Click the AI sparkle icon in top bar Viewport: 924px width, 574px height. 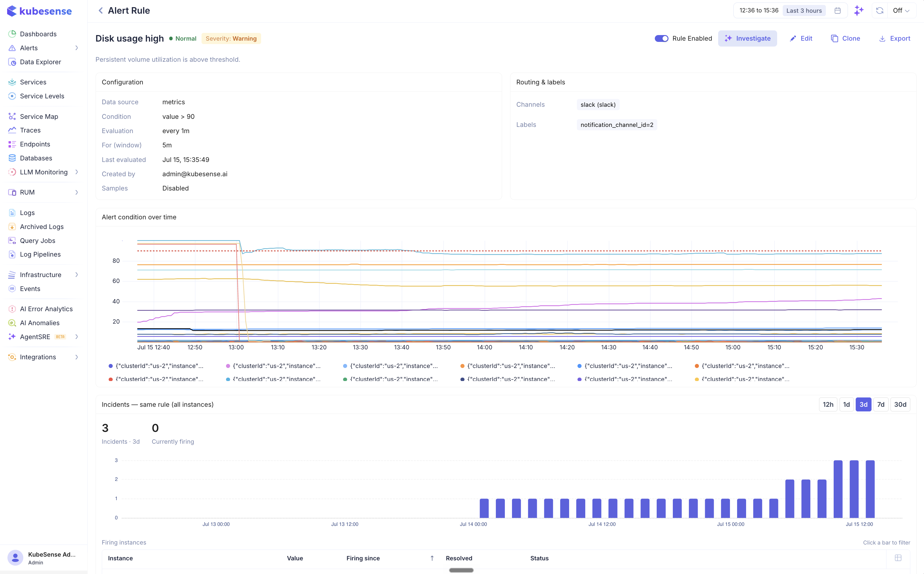859,11
